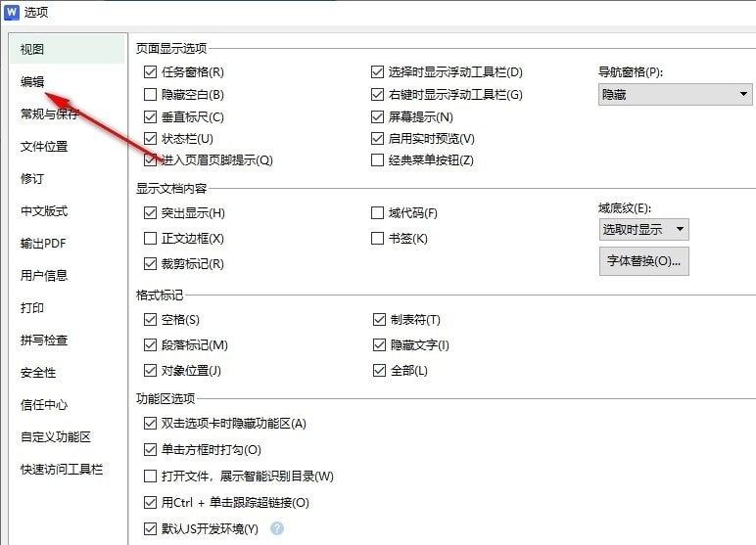Switch to 常规与保存 settings

pos(50,114)
